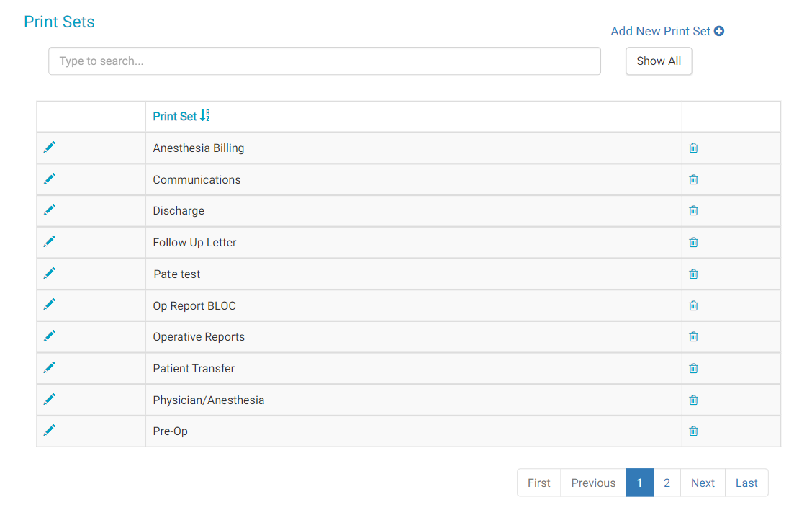Jump to the Next page

tap(703, 483)
